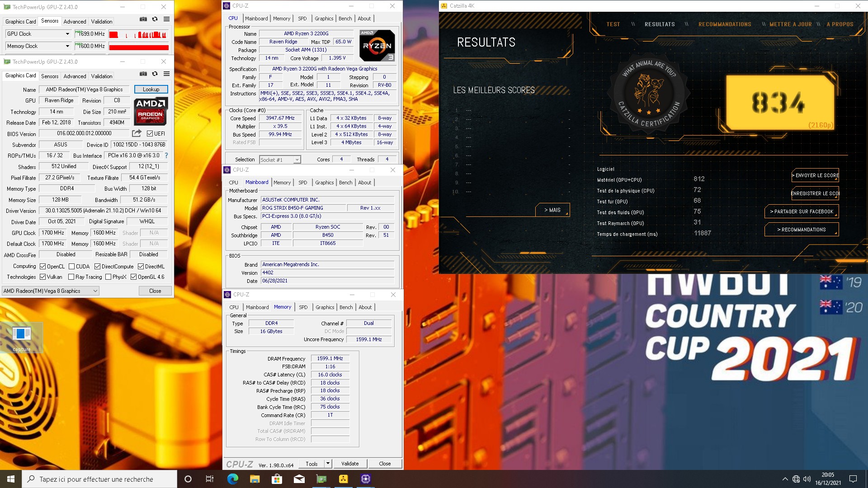
Task: Open the Graphics tab in the CPU-Z Memory window
Action: (325, 307)
